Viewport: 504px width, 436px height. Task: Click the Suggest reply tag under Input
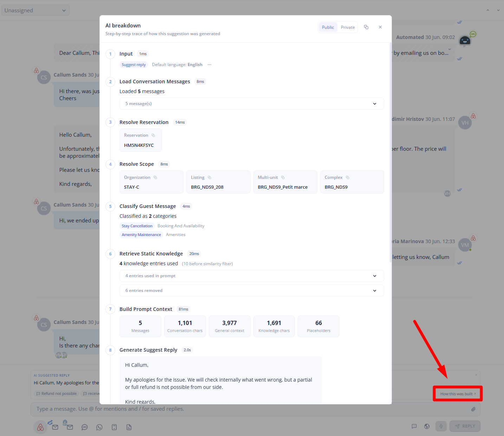point(134,65)
